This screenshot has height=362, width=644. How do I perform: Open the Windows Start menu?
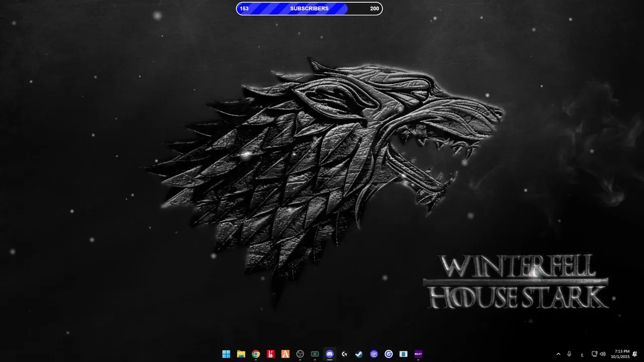(226, 354)
